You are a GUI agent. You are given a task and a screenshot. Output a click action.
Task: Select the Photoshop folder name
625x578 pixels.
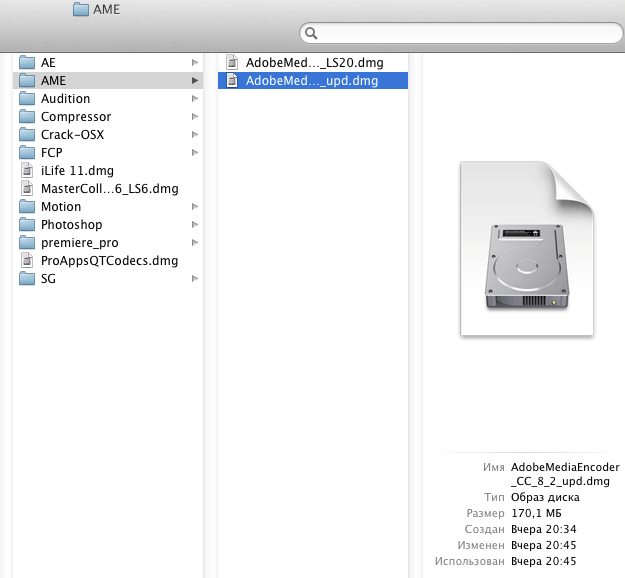pyautogui.click(x=72, y=224)
